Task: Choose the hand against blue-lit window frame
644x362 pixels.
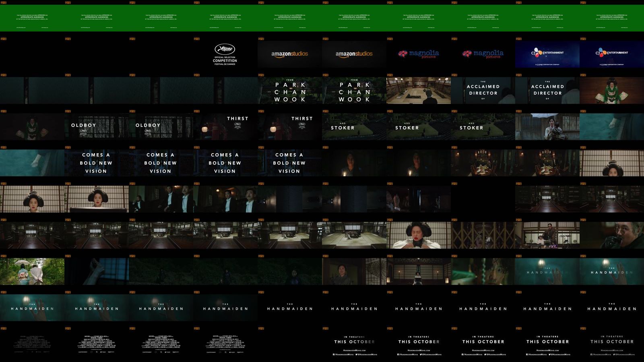Action: [96, 271]
